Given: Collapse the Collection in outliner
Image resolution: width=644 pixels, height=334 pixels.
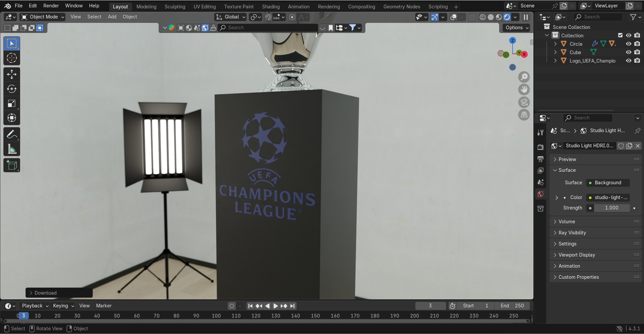Looking at the screenshot, I should point(547,35).
